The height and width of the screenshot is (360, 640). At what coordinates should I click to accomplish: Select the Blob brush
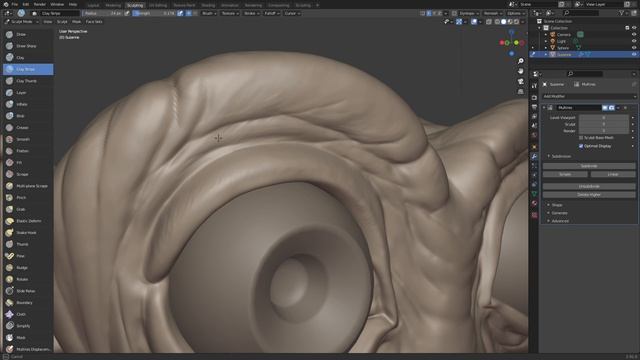point(28,116)
